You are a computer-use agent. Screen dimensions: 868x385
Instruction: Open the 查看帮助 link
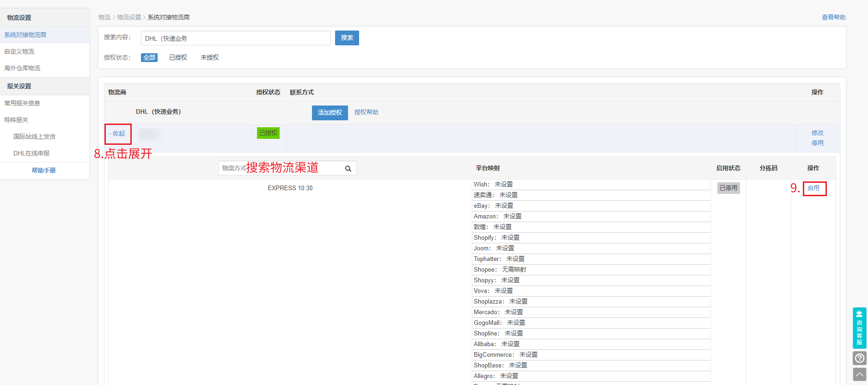click(833, 17)
